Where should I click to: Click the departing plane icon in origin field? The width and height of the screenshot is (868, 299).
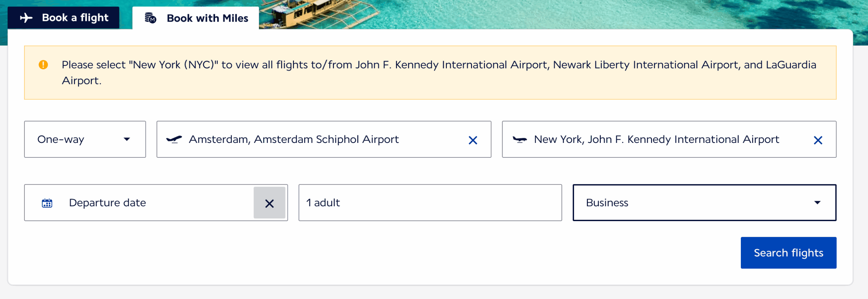click(x=174, y=139)
